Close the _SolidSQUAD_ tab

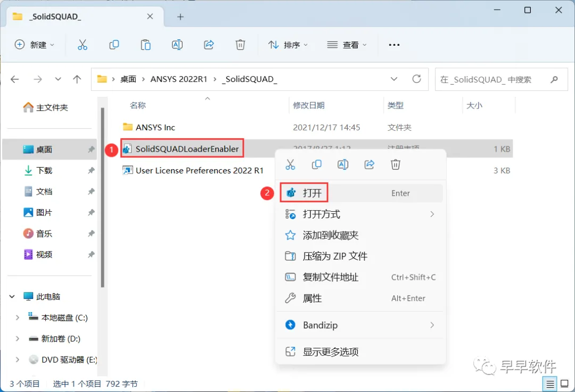(150, 16)
